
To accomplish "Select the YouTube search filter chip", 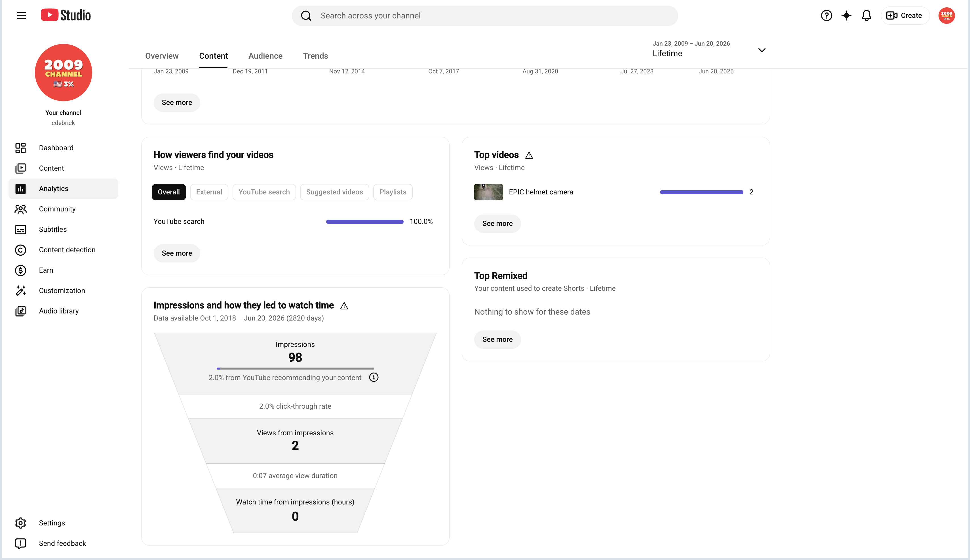I will (x=264, y=192).
